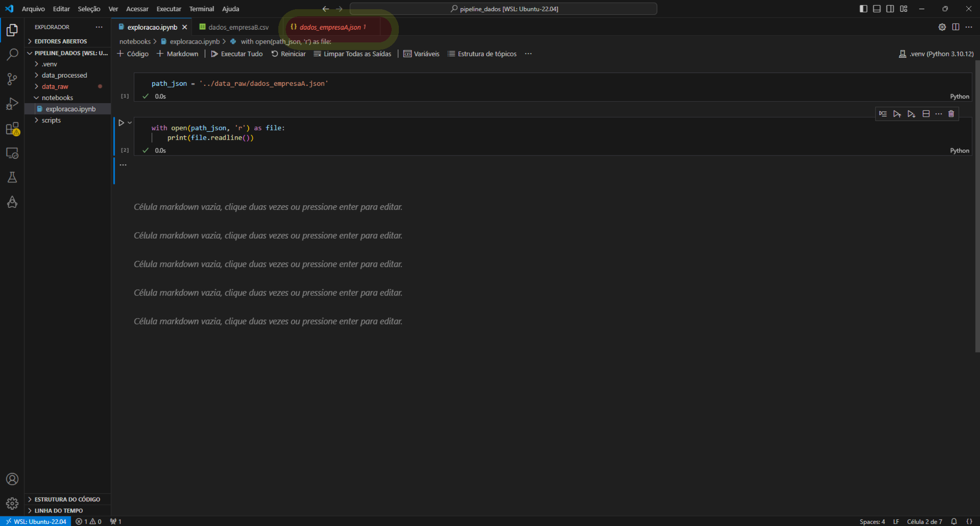Split cell icon in cell toolbar
980x526 pixels.
pos(926,114)
